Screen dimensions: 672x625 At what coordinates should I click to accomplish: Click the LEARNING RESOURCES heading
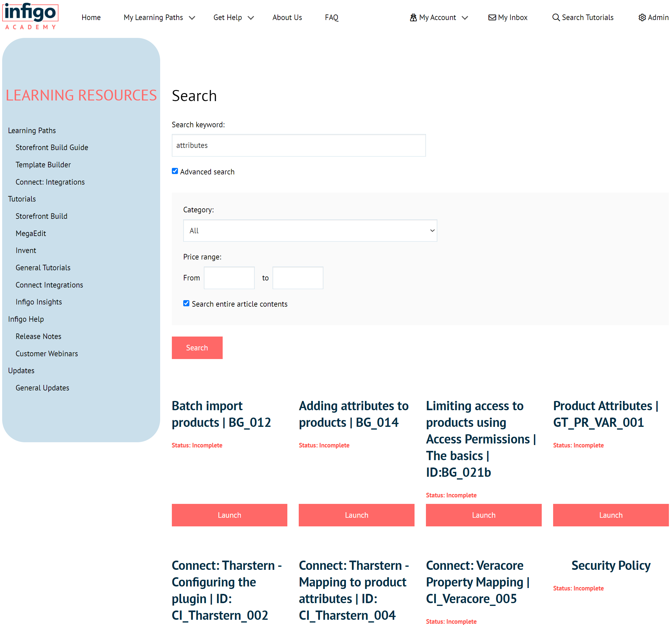tap(81, 95)
